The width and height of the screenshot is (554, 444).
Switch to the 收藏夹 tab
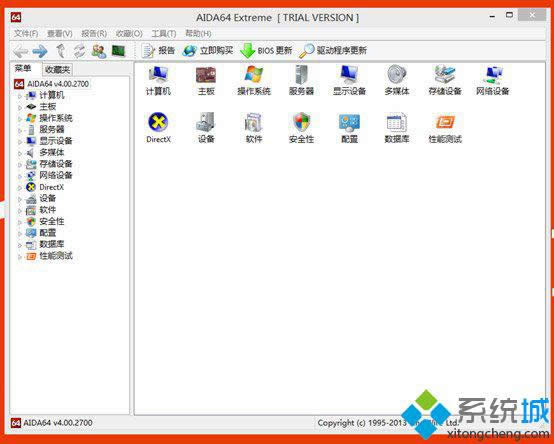click(x=57, y=70)
